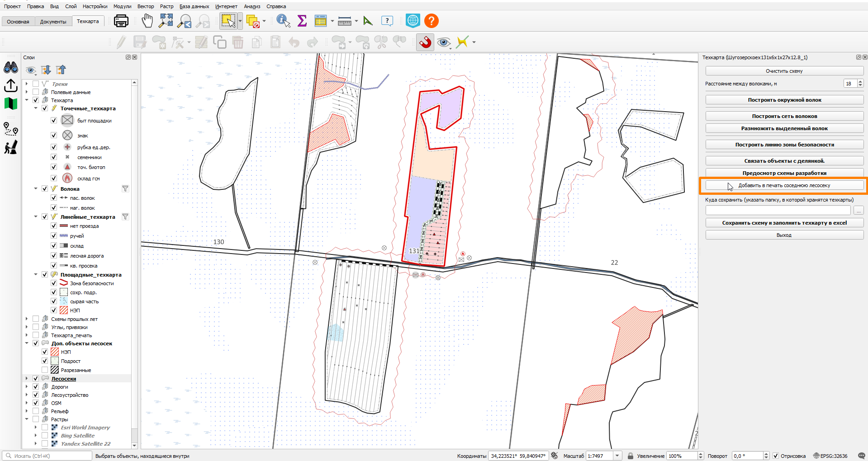Click the route markers sidebar icon

click(11, 129)
